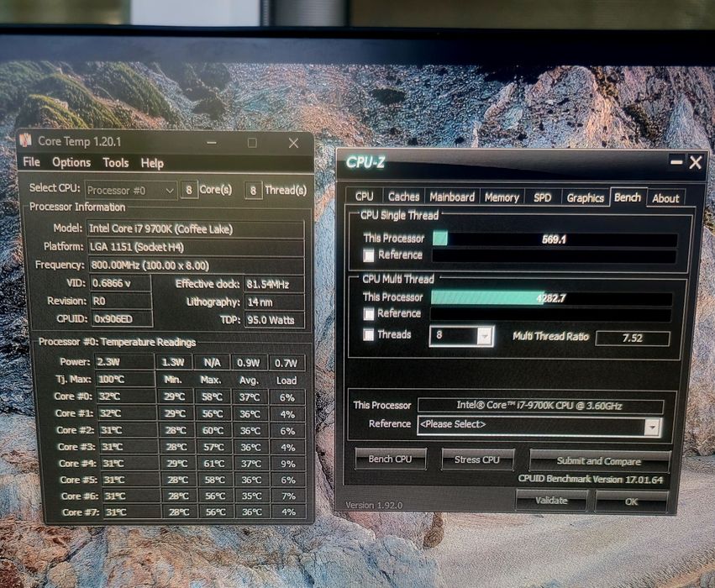Click the Validate button
Image resolution: width=715 pixels, height=588 pixels.
551,500
